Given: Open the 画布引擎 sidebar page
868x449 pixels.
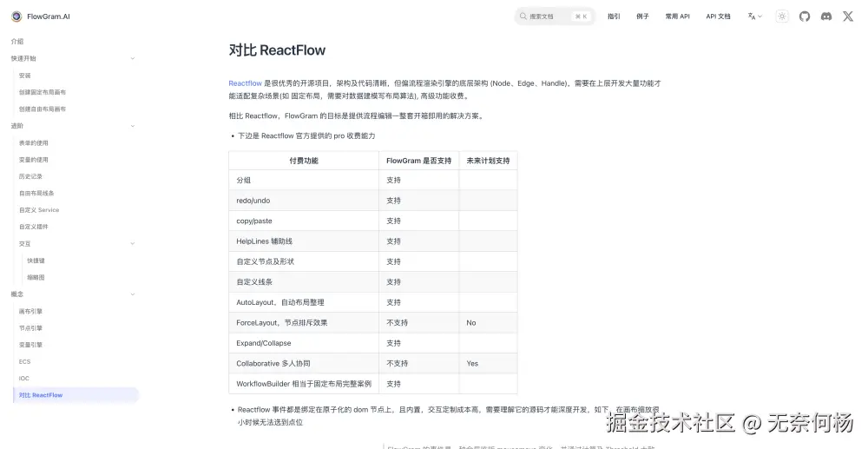Looking at the screenshot, I should point(30,311).
